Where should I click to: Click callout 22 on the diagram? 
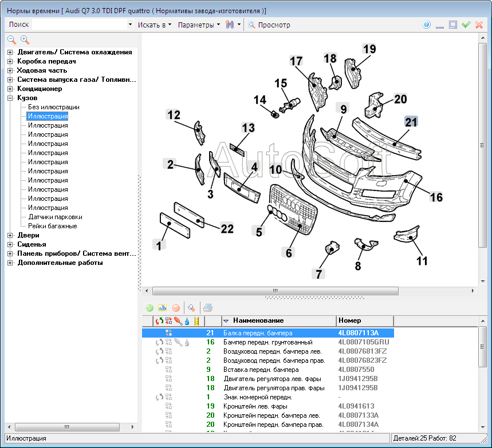tap(227, 228)
